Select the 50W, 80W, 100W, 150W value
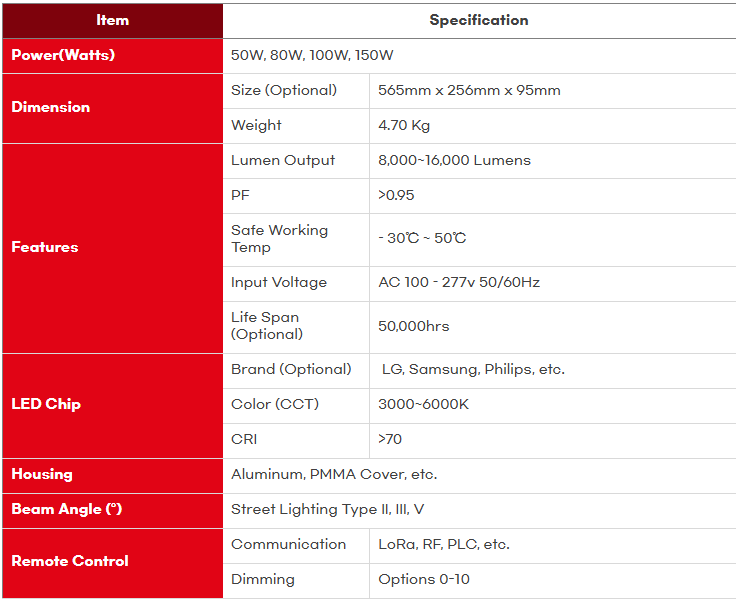Viewport: 736px width, 599px height. point(312,55)
